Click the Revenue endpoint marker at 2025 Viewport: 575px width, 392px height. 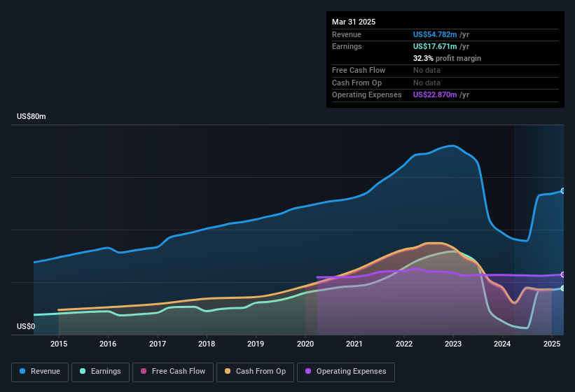click(563, 191)
